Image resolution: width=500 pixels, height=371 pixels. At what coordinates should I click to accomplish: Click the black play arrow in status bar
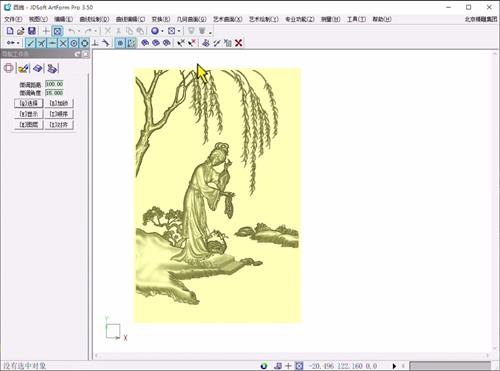tap(394, 366)
